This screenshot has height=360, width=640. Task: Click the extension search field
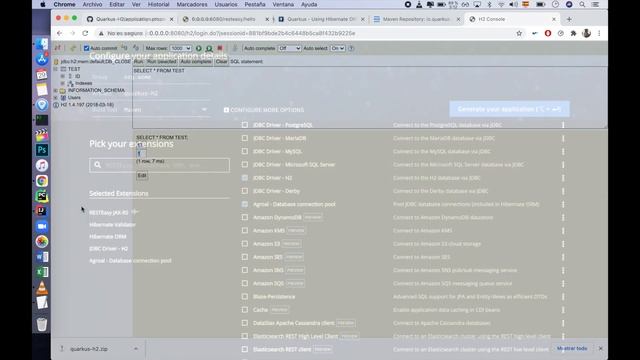[159, 165]
